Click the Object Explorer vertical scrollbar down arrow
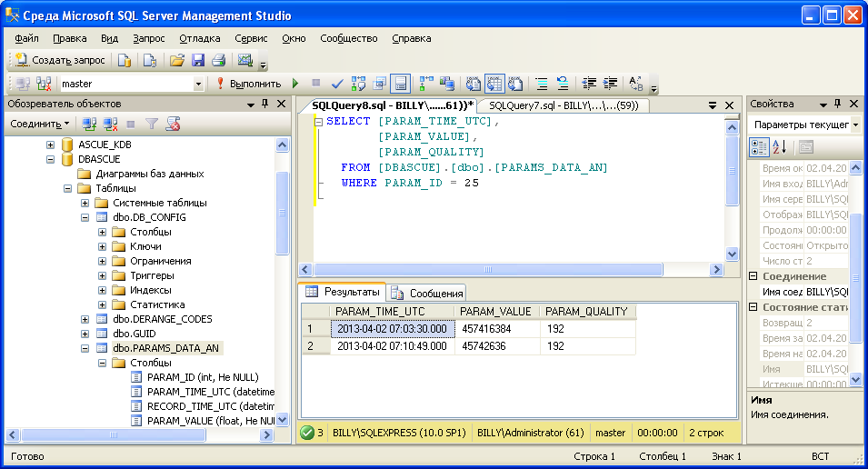 click(x=283, y=420)
